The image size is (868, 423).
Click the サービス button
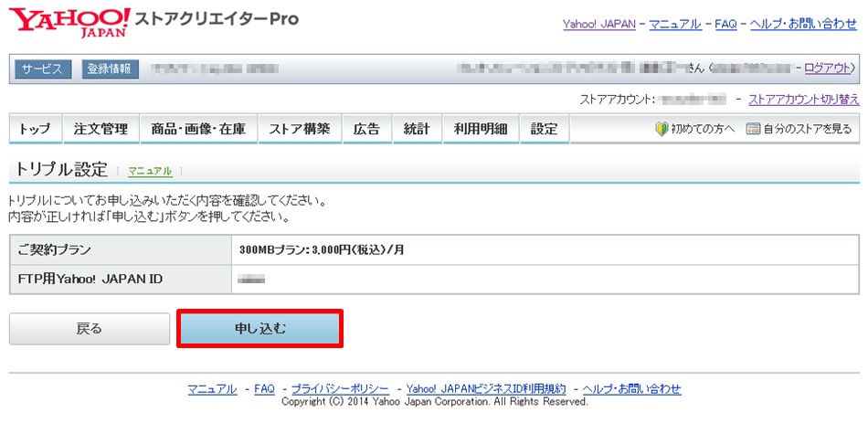point(43,69)
